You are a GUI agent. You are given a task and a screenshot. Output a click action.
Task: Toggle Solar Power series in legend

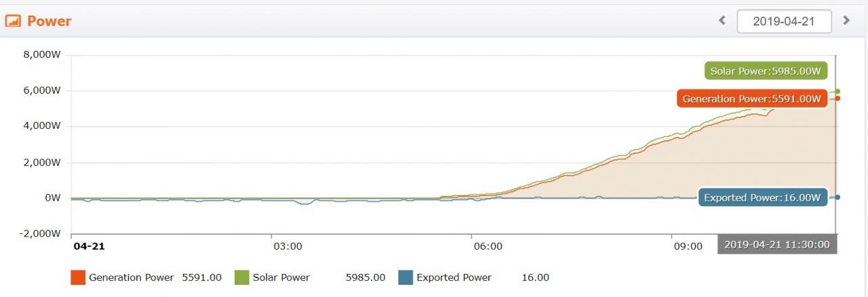(x=281, y=277)
